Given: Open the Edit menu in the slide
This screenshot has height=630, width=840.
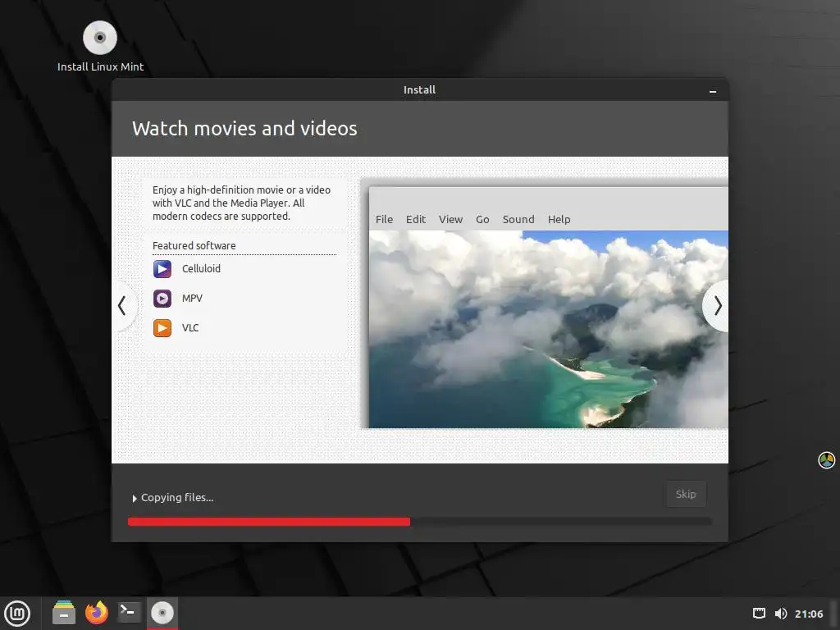Looking at the screenshot, I should 416,219.
